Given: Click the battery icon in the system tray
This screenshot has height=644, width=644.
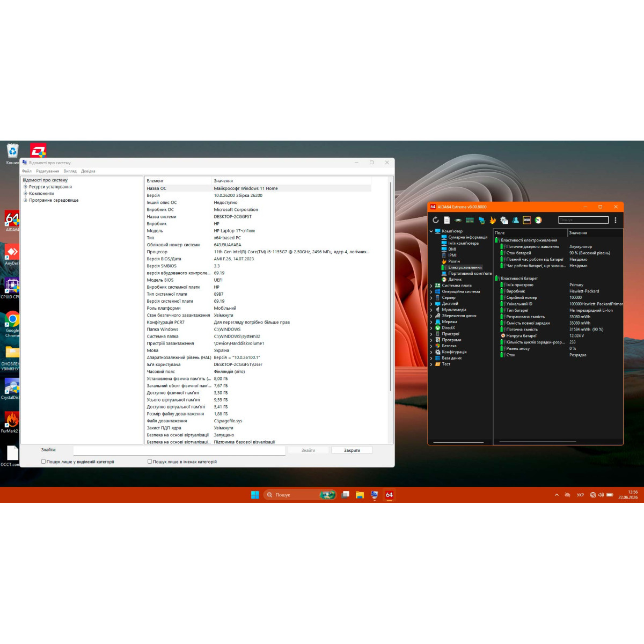Looking at the screenshot, I should pos(610,495).
